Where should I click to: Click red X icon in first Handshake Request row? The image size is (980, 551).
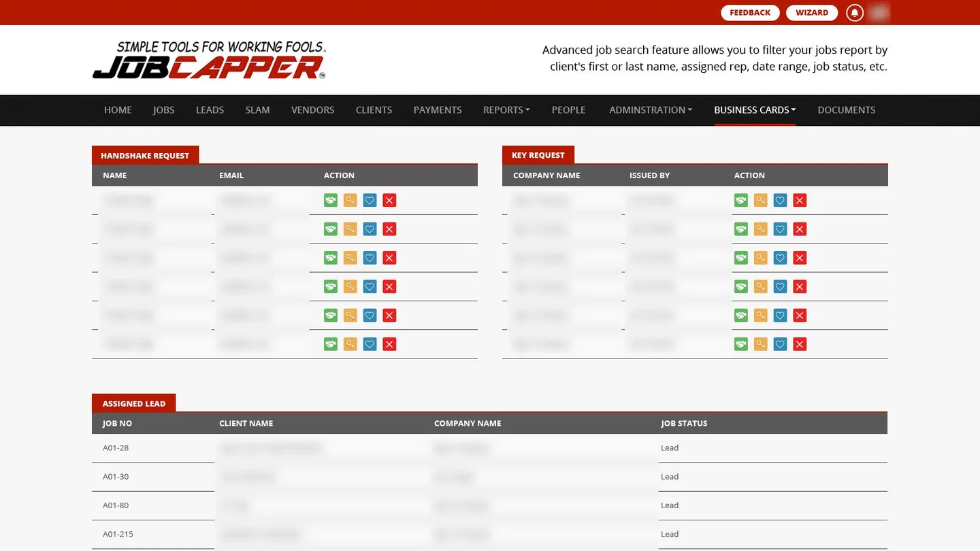click(389, 200)
